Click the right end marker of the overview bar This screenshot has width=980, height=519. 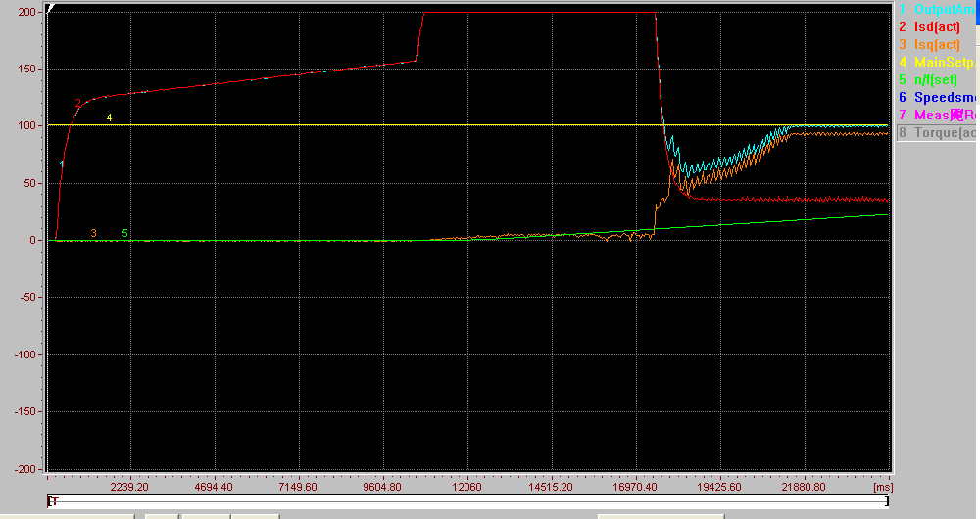(x=886, y=501)
